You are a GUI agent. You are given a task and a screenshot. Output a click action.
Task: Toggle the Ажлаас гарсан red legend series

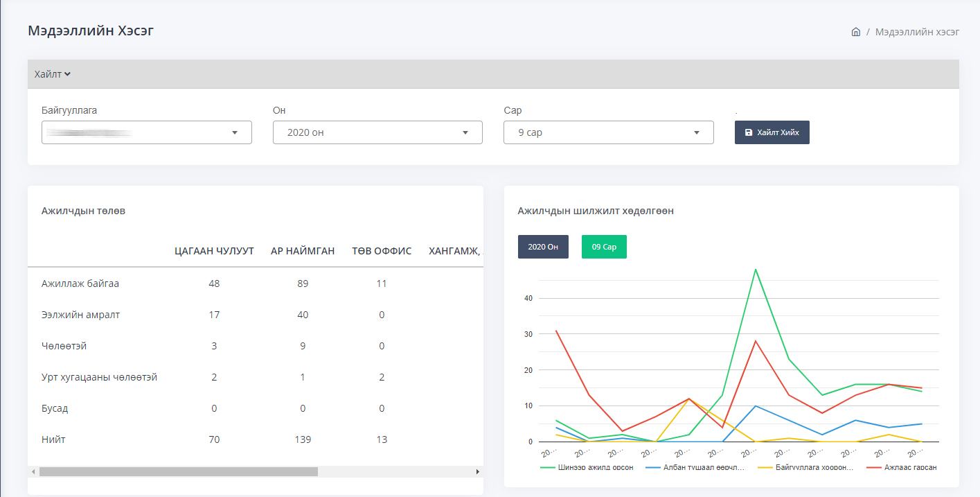pyautogui.click(x=902, y=467)
